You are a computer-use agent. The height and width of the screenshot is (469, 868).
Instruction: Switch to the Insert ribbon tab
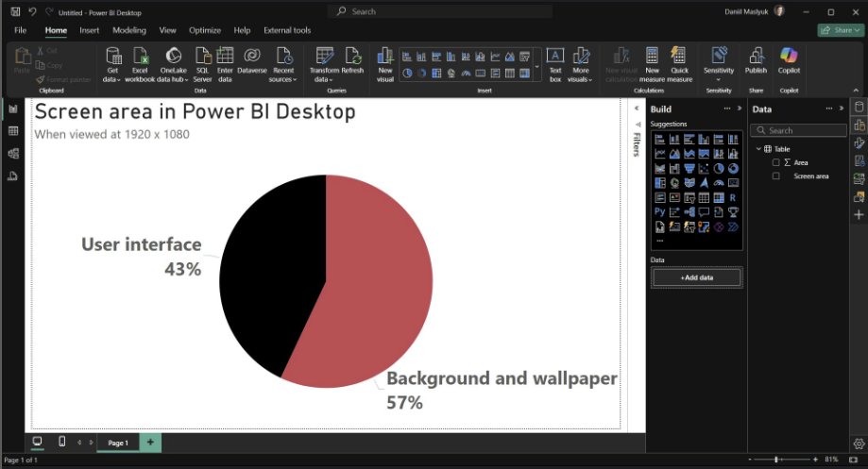(89, 30)
